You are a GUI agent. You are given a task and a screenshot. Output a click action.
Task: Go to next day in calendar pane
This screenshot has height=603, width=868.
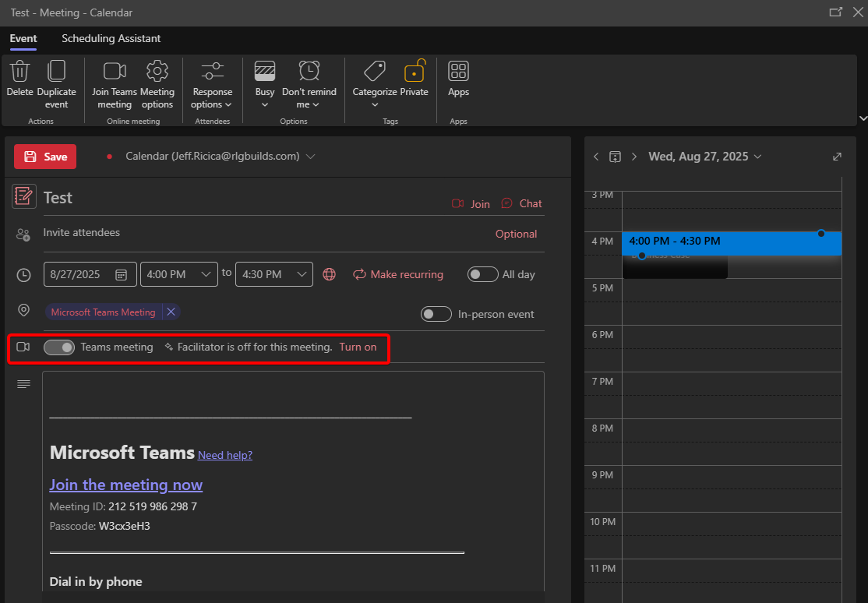pos(634,157)
